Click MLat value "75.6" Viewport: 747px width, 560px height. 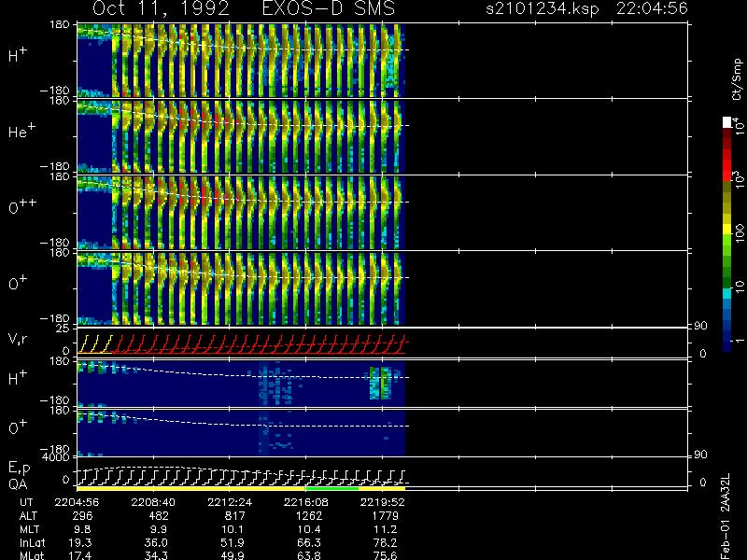pyautogui.click(x=385, y=555)
